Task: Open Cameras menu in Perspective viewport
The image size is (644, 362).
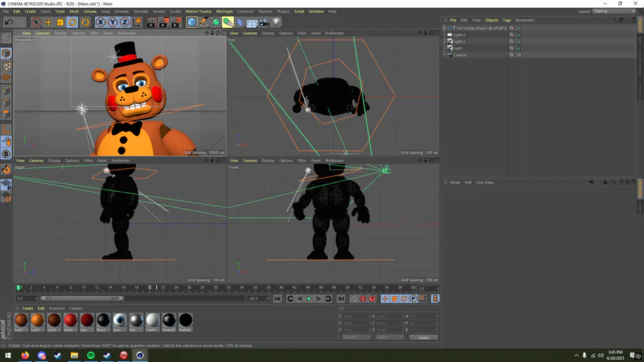Action: [x=42, y=33]
